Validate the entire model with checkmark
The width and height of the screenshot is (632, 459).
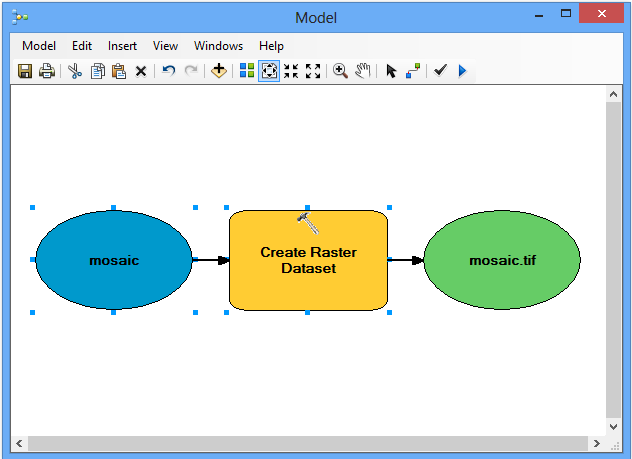[440, 71]
